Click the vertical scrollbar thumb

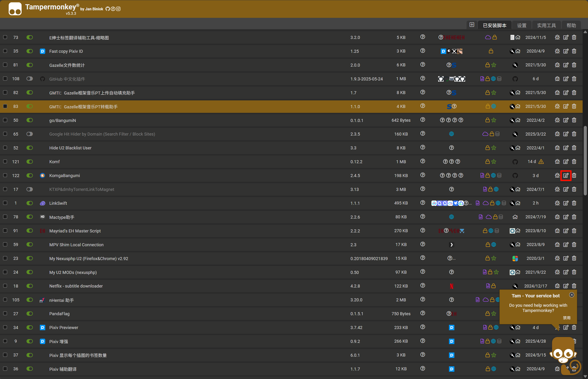585,161
